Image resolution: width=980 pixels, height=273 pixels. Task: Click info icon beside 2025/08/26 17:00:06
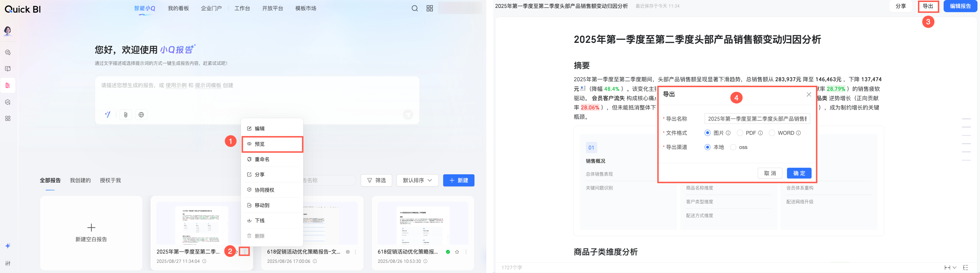click(315, 261)
